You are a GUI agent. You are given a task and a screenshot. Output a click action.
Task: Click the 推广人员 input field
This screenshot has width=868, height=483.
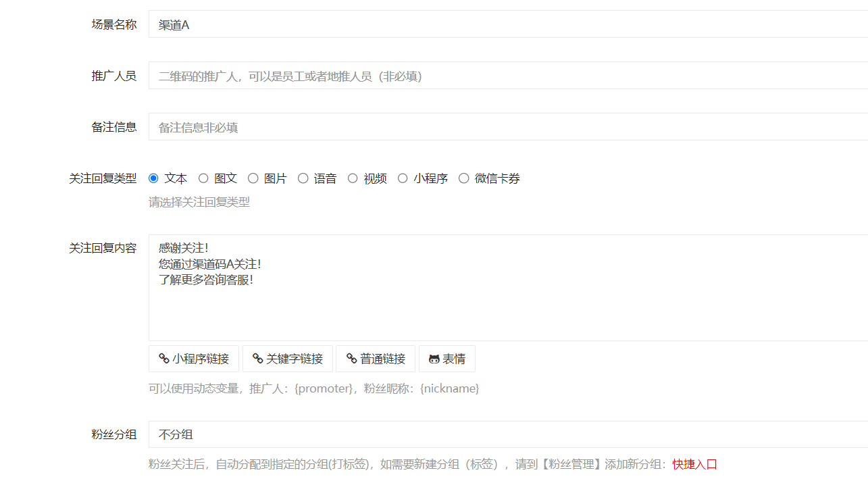(405, 76)
